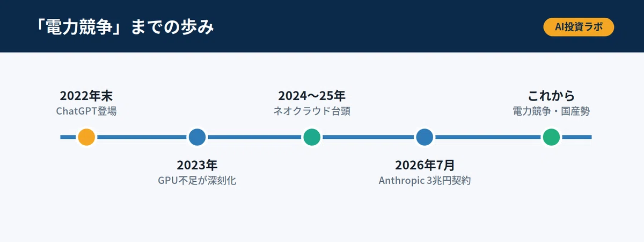This screenshot has height=242, width=644.
Task: Select the blue 2026年7月 timeline dot
Action: (x=425, y=137)
